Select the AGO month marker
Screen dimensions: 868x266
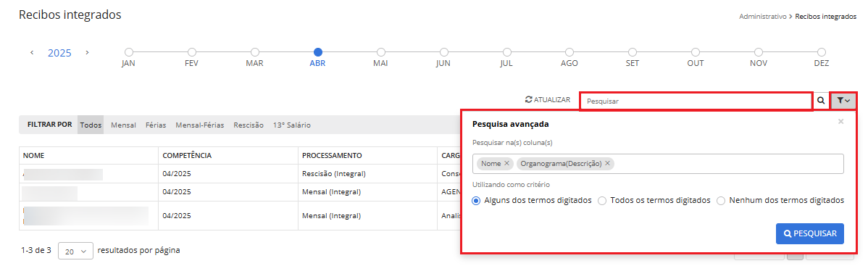569,52
